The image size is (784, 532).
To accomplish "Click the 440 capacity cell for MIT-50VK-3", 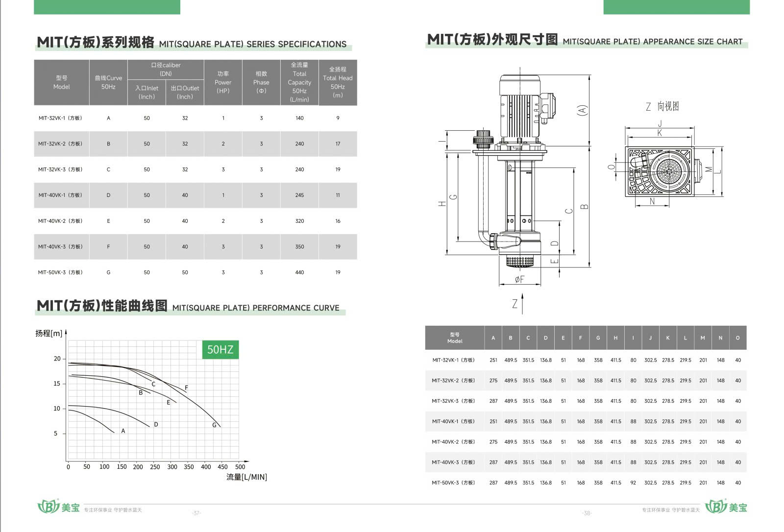I will (x=299, y=272).
